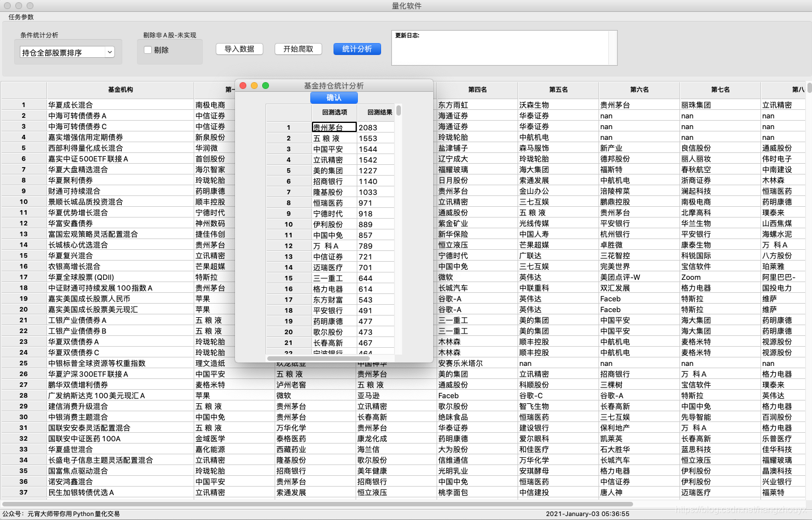The width and height of the screenshot is (812, 520).
Task: Select fund 中银标普全球资源等权重指数
Action: point(120,363)
